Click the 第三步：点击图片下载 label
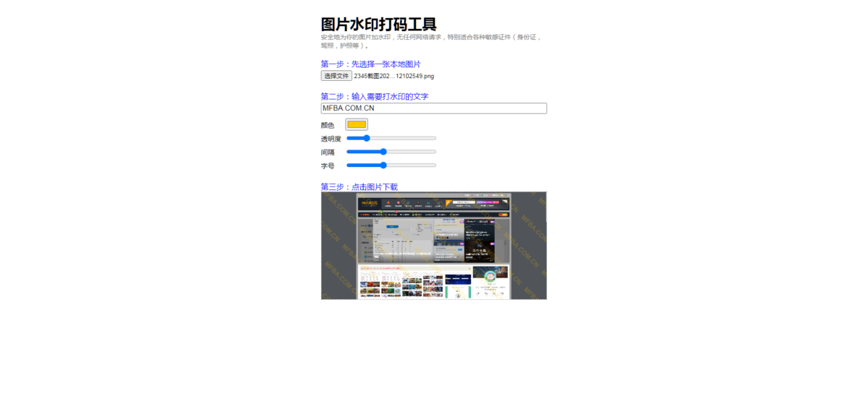This screenshot has width=868, height=414. pos(359,186)
